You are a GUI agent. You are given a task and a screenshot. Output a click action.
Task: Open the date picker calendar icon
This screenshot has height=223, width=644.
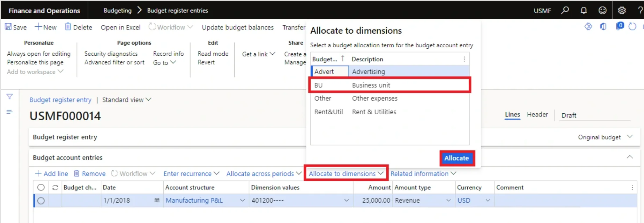157,200
